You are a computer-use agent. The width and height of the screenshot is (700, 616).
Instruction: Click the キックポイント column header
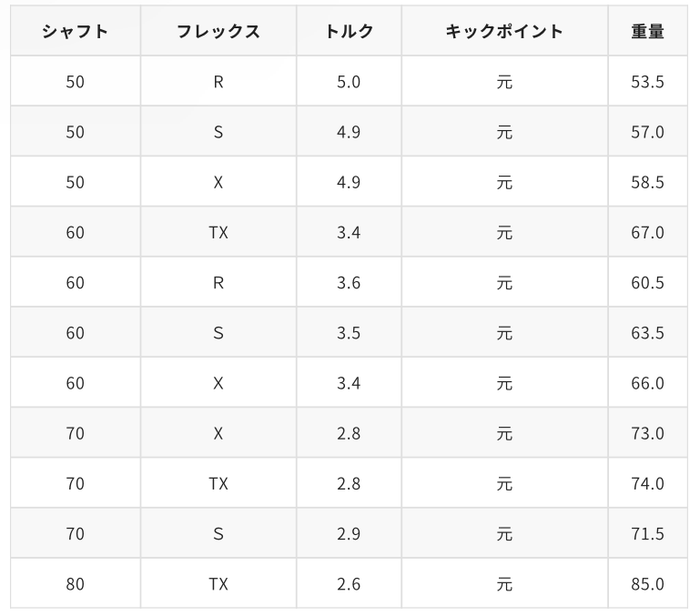click(x=504, y=32)
